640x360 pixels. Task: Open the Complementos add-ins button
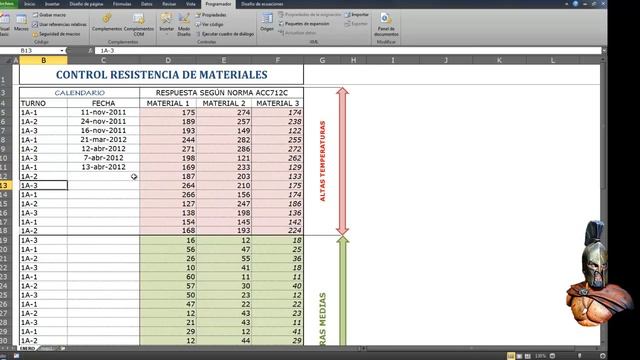(x=107, y=22)
